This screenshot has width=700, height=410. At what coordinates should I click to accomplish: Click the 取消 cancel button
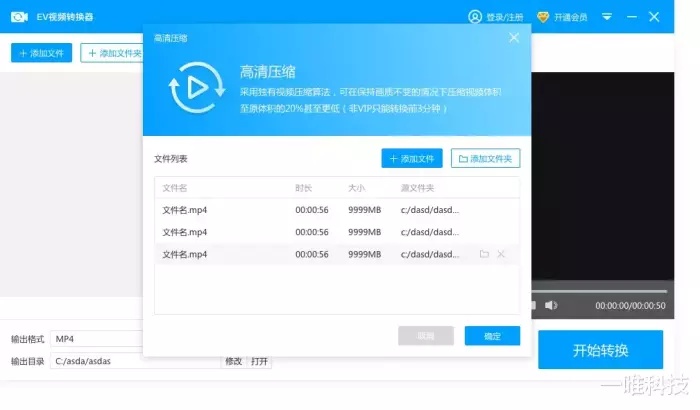coord(426,336)
